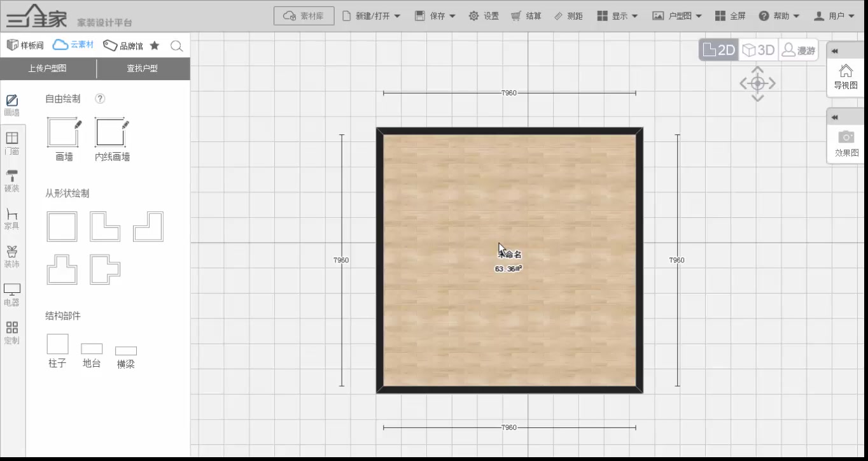Click the bottom 7960 dimension label
The height and width of the screenshot is (461, 868).
509,427
